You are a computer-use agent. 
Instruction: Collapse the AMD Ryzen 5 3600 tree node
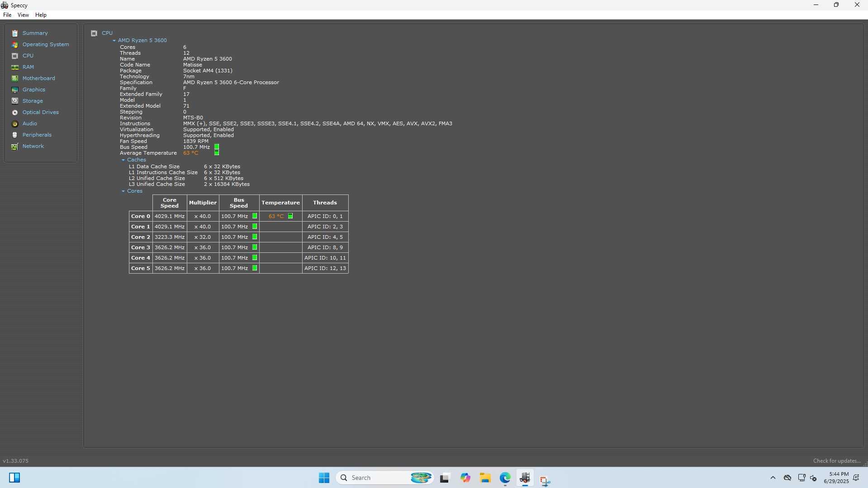point(114,41)
